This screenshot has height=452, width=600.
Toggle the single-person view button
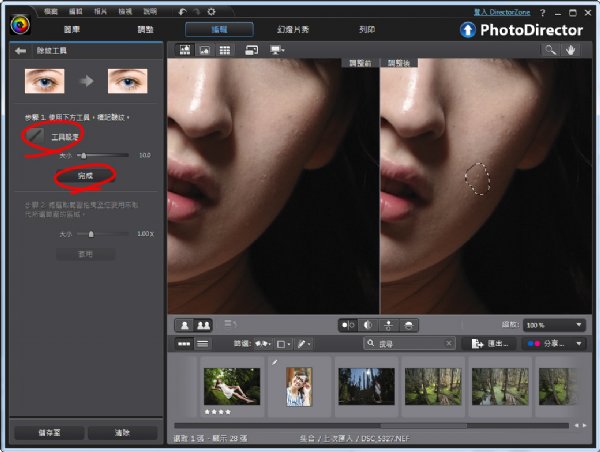click(185, 325)
